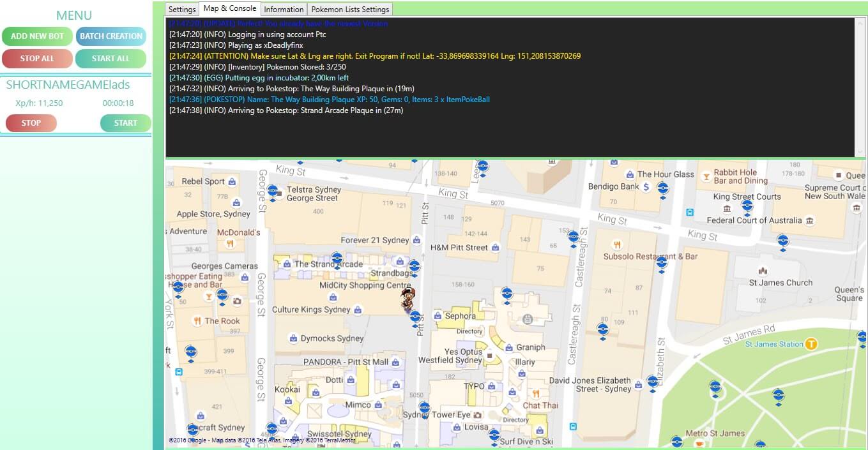
Task: Click 'Logging in using account Ptc' line
Action: point(248,34)
